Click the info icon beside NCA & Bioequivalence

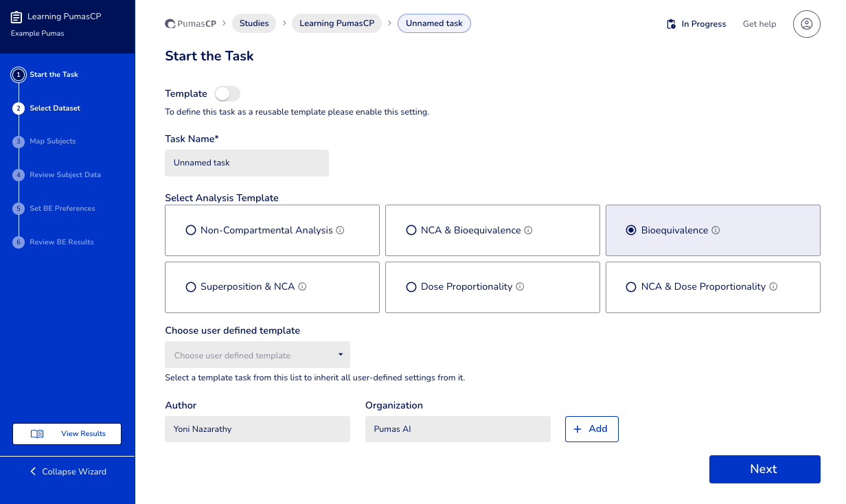tap(528, 231)
